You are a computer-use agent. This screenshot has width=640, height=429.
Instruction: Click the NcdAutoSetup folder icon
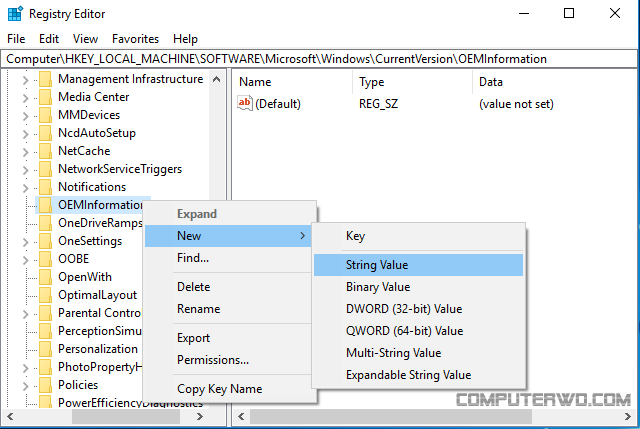[x=45, y=133]
